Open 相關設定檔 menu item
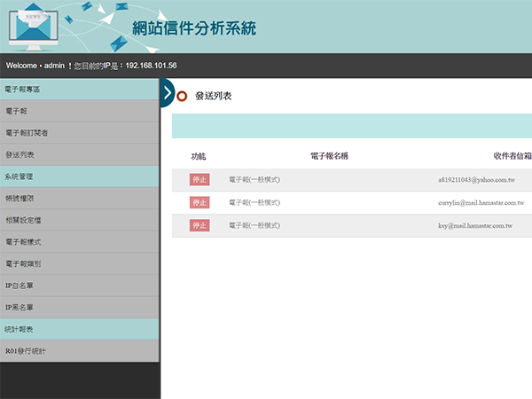 (x=80, y=220)
